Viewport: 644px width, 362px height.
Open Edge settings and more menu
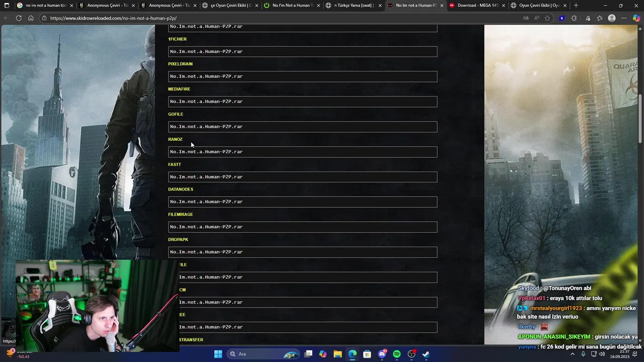click(624, 18)
